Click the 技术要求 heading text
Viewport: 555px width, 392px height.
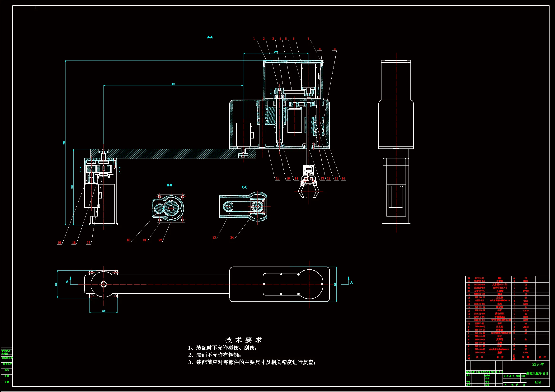[x=243, y=340]
